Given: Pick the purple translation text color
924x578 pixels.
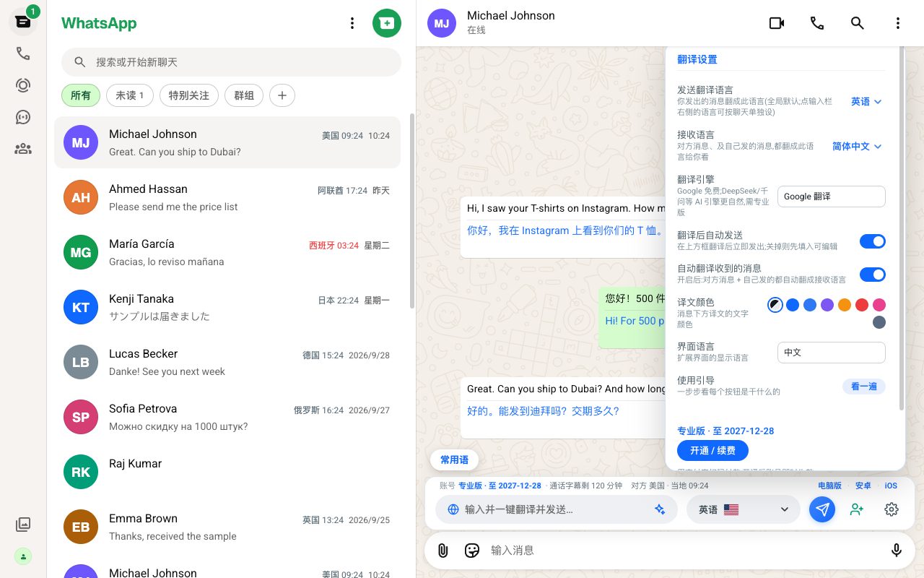Looking at the screenshot, I should tap(827, 305).
